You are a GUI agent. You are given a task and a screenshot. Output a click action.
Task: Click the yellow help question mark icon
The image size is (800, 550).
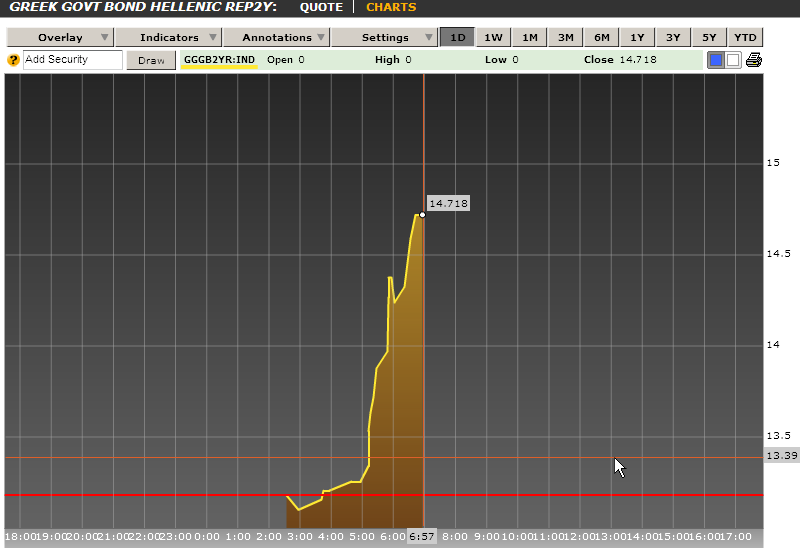[x=13, y=60]
